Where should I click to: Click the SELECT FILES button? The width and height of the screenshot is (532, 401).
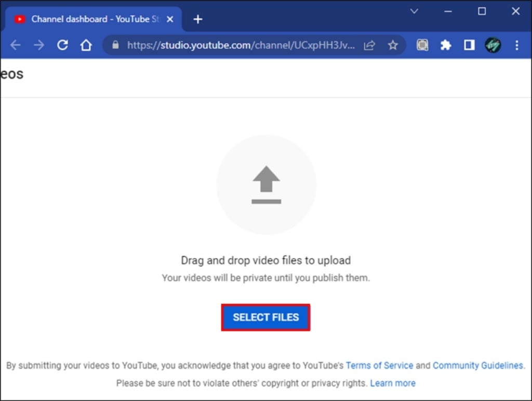pos(265,317)
